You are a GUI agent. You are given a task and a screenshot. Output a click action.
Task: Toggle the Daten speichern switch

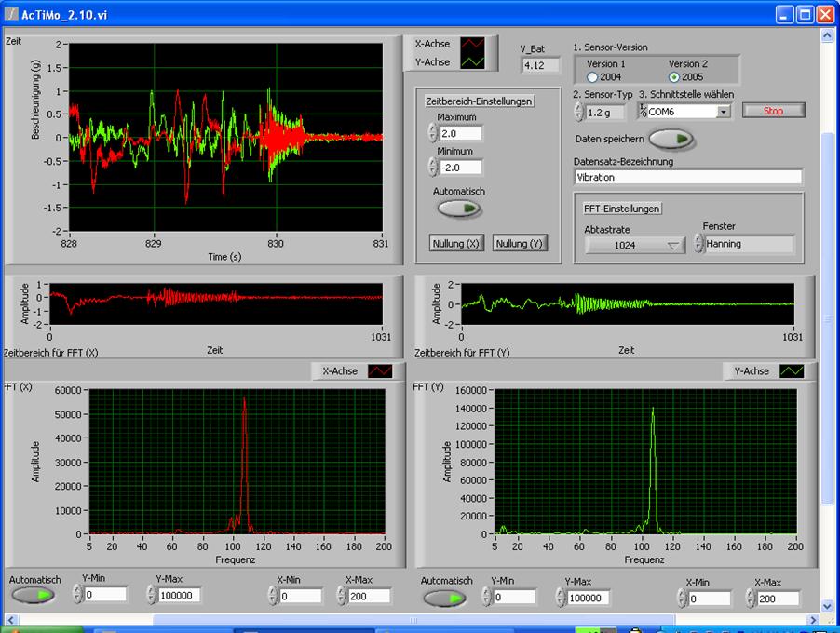pyautogui.click(x=671, y=139)
